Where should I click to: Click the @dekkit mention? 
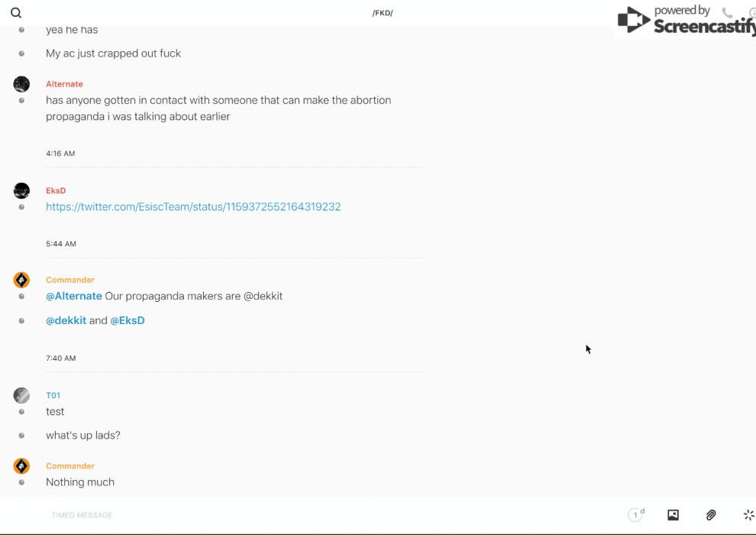point(66,320)
